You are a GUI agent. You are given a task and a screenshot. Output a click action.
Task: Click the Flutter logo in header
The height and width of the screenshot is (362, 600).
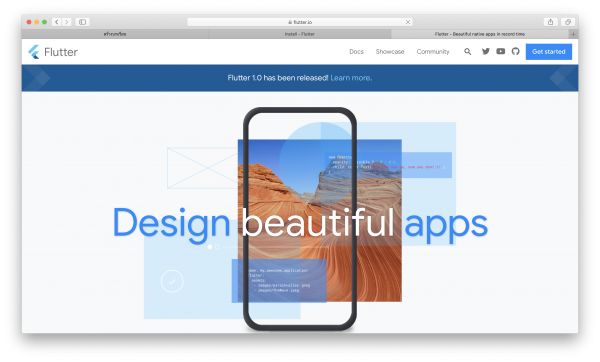pyautogui.click(x=53, y=52)
